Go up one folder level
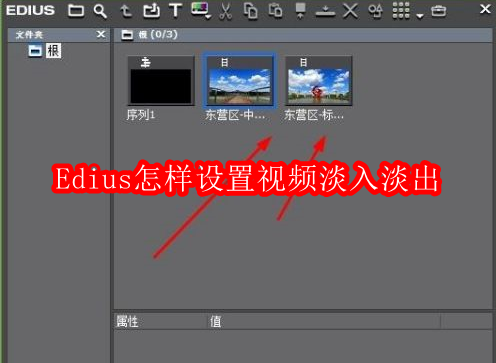This screenshot has height=363, width=496. tap(126, 11)
